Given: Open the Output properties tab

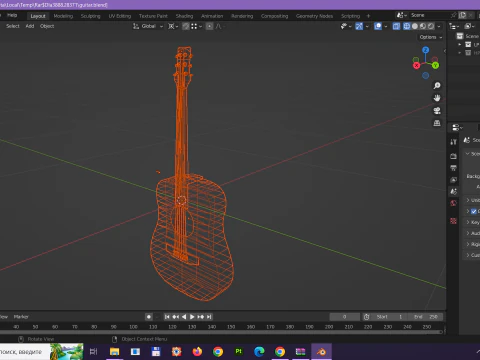Looking at the screenshot, I should pos(453,168).
